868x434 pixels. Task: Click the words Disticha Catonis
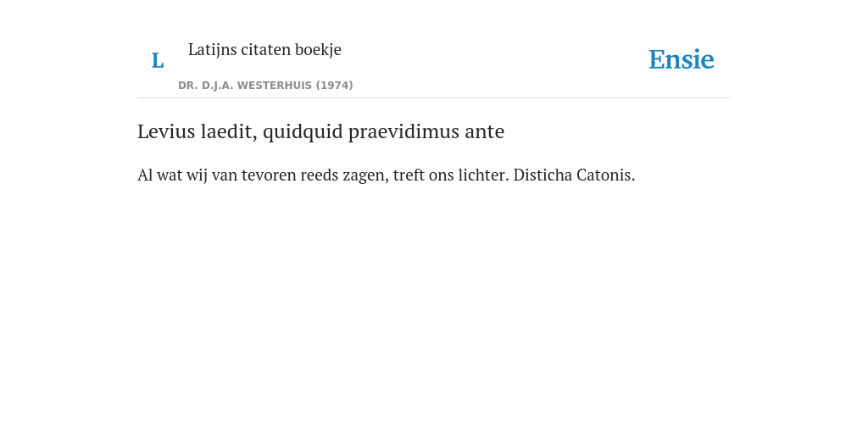pyautogui.click(x=574, y=175)
